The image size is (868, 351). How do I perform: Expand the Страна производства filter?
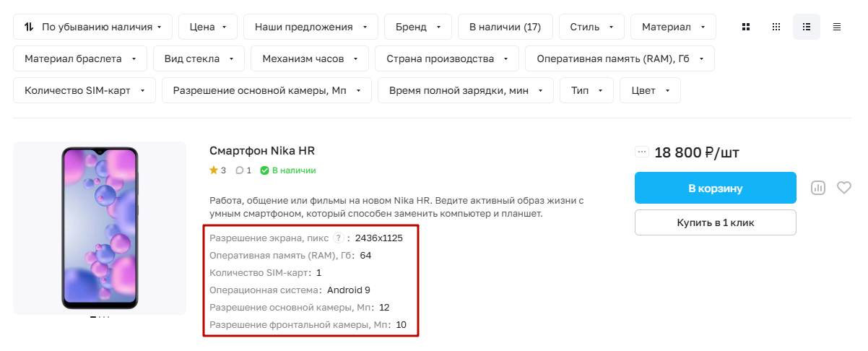point(447,58)
